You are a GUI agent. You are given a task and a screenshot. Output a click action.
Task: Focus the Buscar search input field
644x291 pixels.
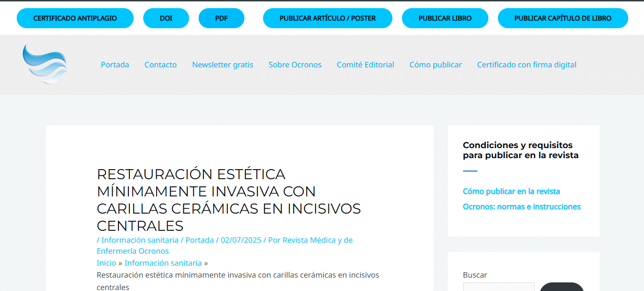pos(498,287)
